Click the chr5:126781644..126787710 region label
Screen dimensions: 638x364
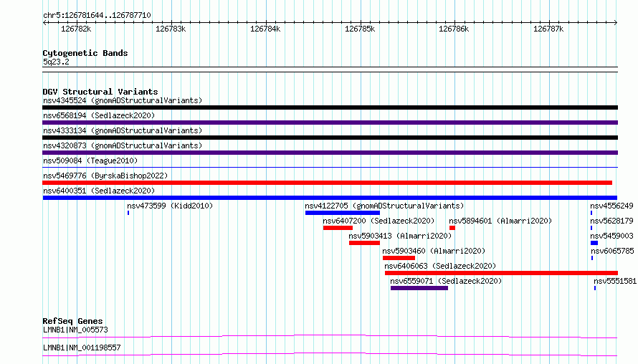(97, 15)
